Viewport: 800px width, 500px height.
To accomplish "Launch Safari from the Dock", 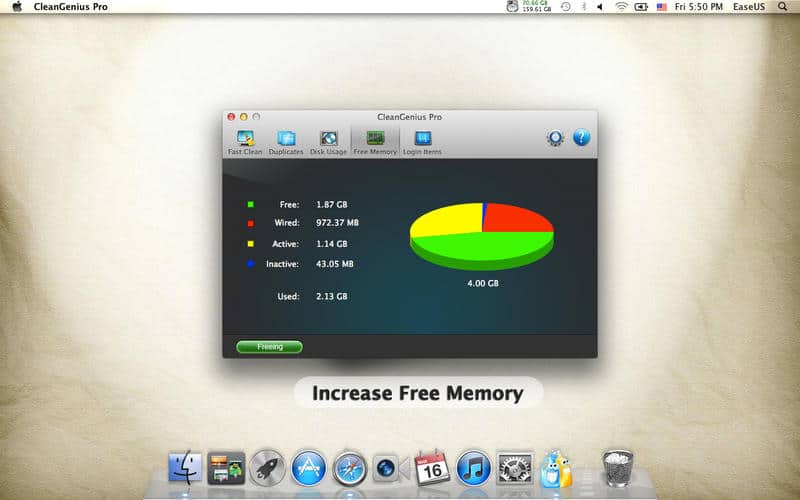I will (x=349, y=468).
